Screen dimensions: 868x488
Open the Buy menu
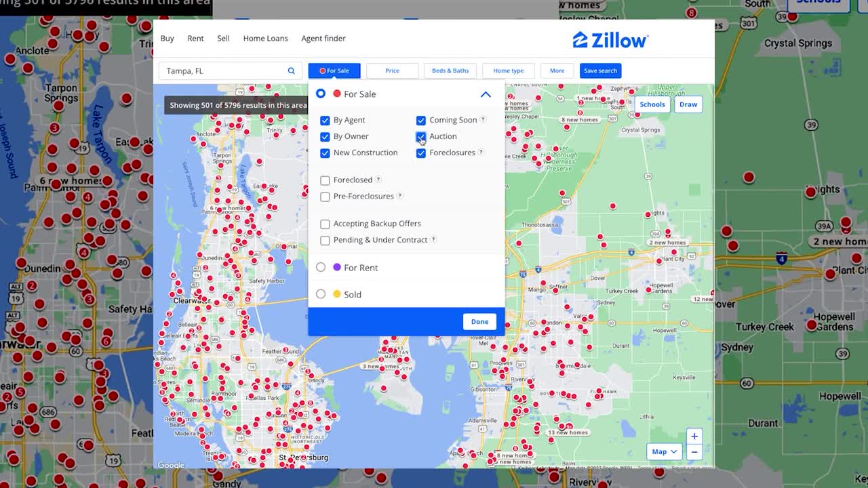tap(167, 38)
